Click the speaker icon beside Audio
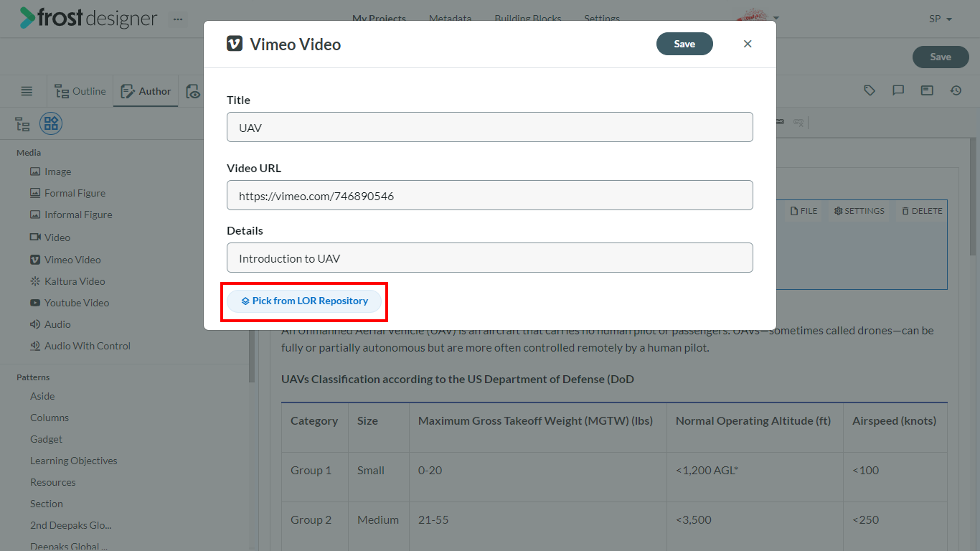This screenshot has width=980, height=551. click(35, 324)
